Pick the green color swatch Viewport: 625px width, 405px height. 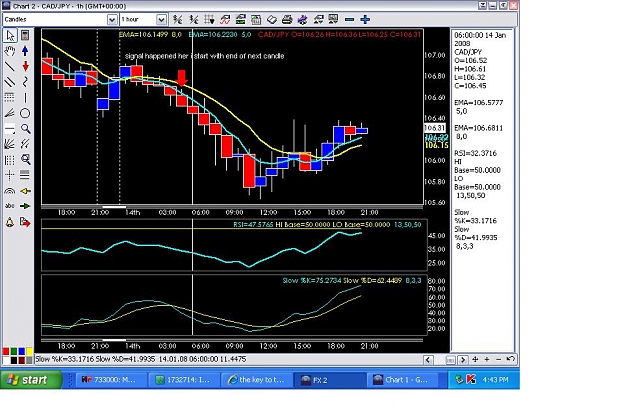pos(14,352)
